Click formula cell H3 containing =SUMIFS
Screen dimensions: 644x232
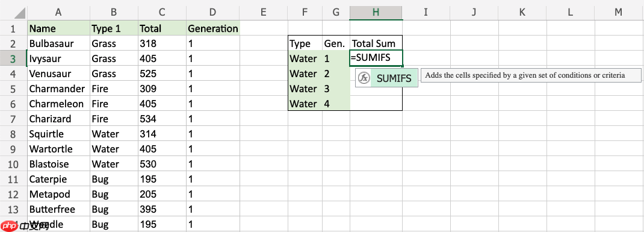[376, 58]
